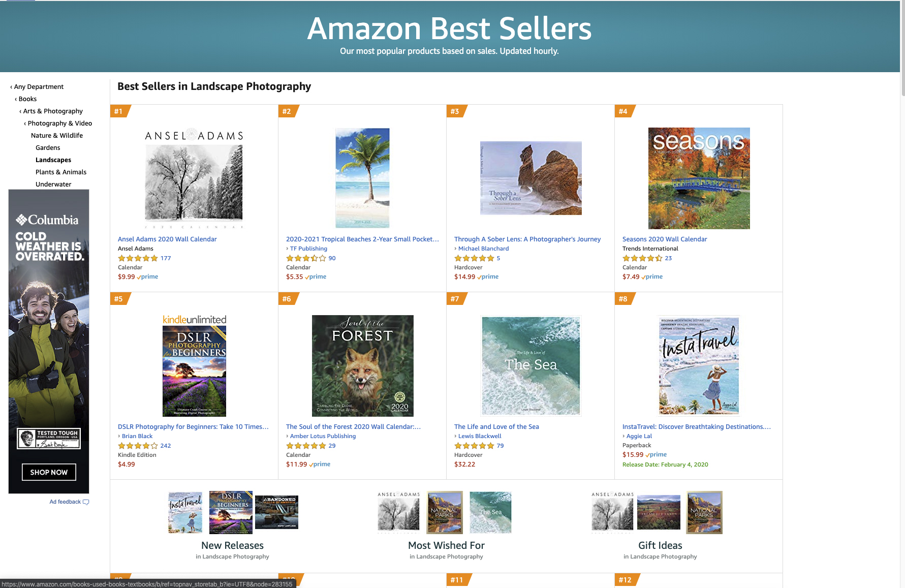Screen dimensions: 905x588
Task: Click the star rating of DSLR Photography for Beginners
Action: click(x=138, y=446)
